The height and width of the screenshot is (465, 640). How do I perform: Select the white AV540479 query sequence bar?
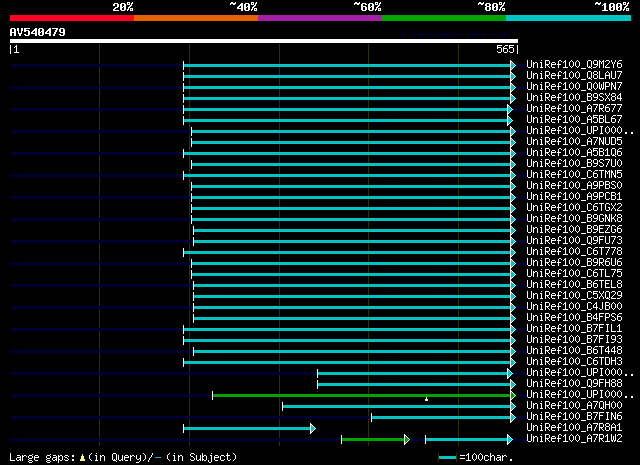264,41
